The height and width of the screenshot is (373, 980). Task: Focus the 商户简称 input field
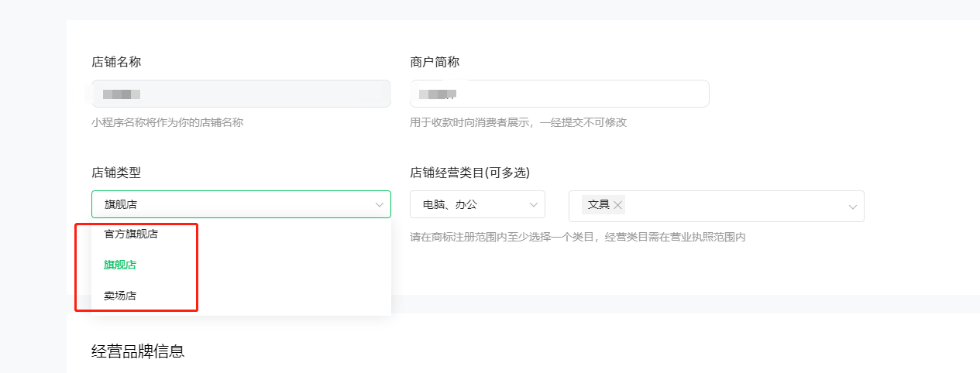pos(559,94)
